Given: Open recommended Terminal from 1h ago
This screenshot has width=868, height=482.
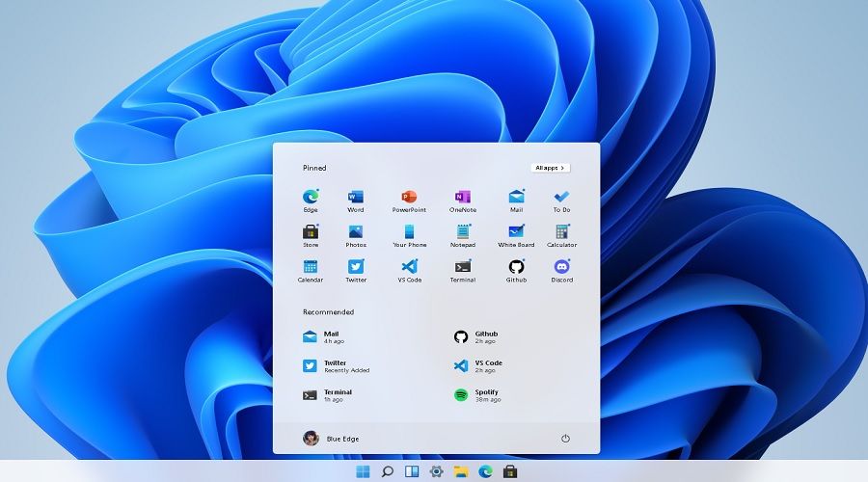Looking at the screenshot, I should [327, 395].
